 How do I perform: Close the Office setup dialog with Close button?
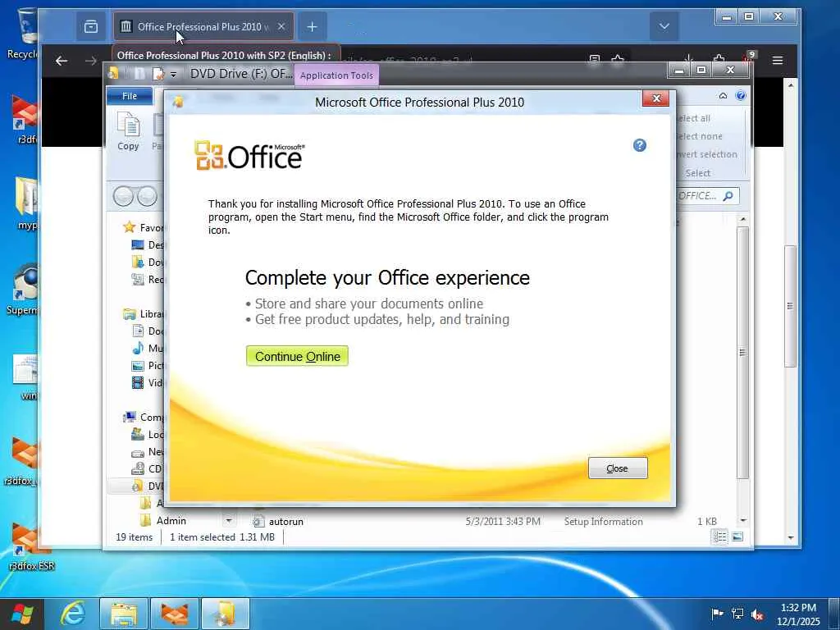coord(617,468)
